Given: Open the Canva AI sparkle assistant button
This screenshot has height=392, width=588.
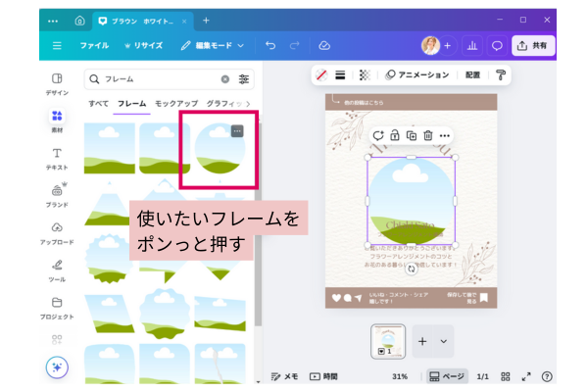Looking at the screenshot, I should [57, 367].
